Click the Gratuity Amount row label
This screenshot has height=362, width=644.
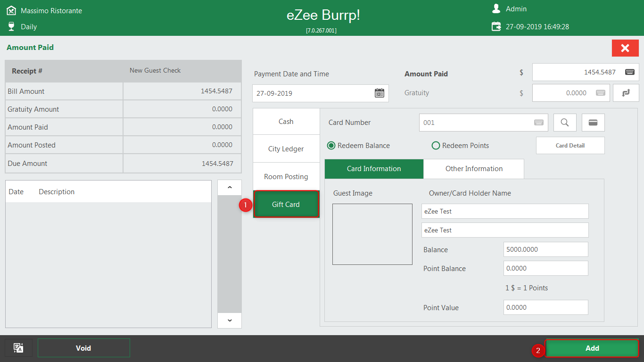[x=33, y=109]
